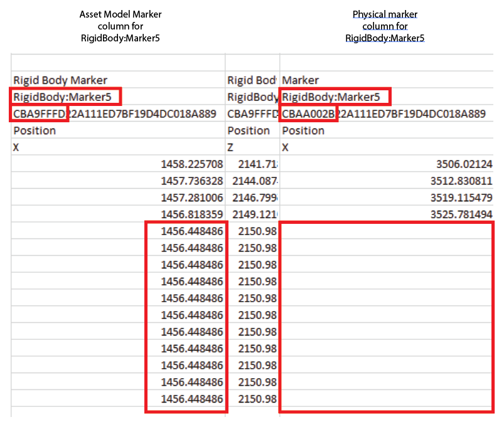
Task: Click the Rigid Body Marker header cell
Action: (58, 80)
